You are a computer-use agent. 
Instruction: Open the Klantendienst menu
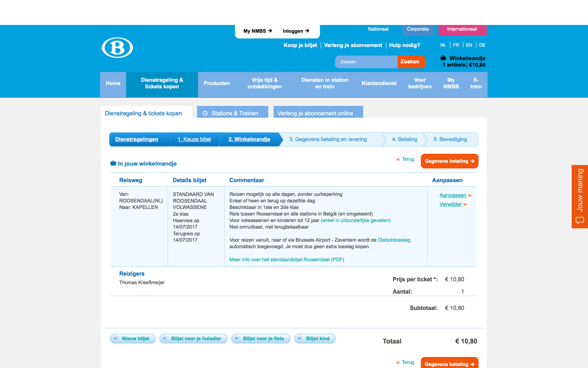[379, 83]
